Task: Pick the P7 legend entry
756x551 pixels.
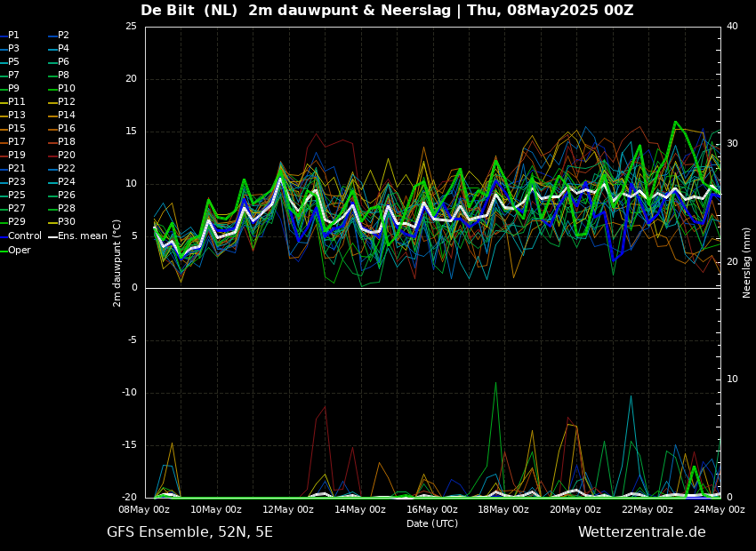Action: click(x=10, y=76)
